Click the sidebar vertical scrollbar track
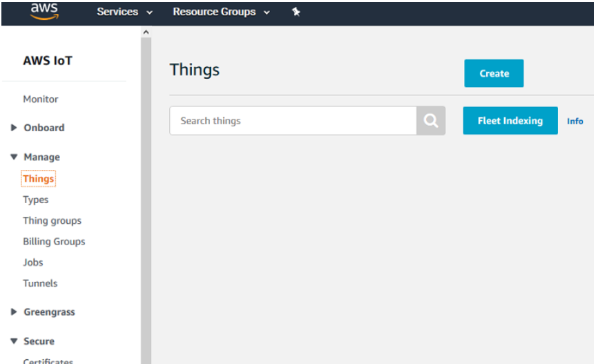 [x=146, y=200]
